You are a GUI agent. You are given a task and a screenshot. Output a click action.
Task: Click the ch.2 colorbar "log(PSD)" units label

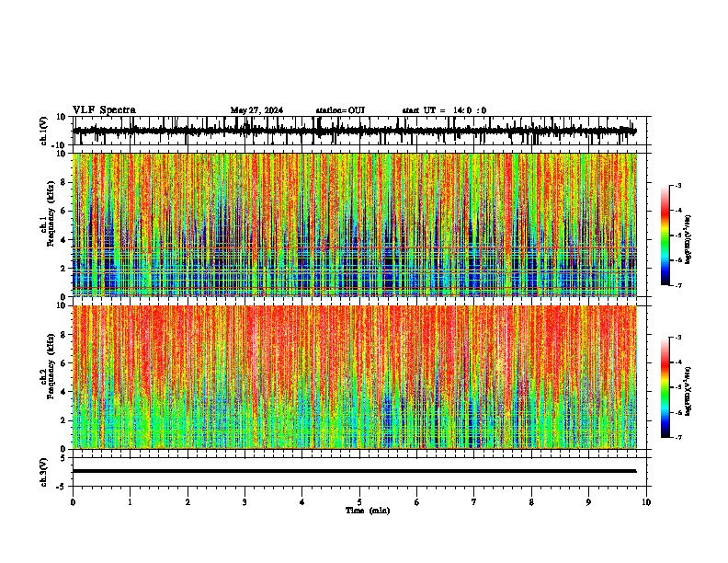pyautogui.click(x=688, y=391)
